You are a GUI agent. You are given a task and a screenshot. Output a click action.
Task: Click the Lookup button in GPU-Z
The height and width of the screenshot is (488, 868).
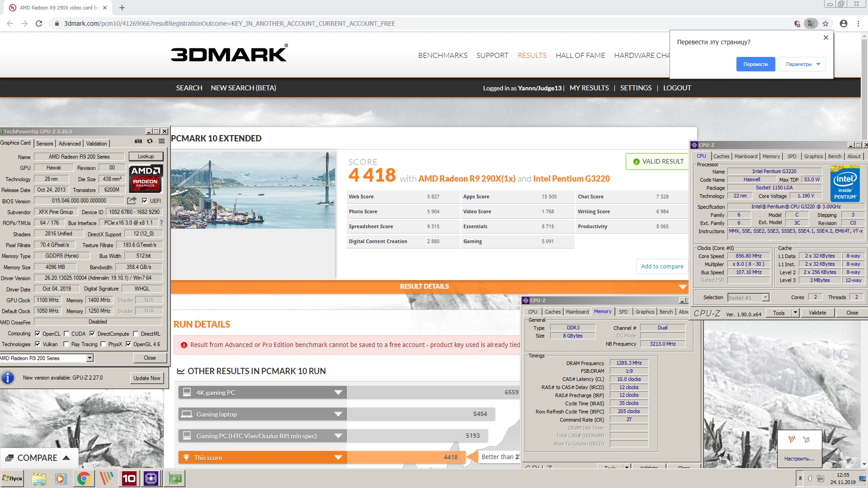(x=146, y=156)
